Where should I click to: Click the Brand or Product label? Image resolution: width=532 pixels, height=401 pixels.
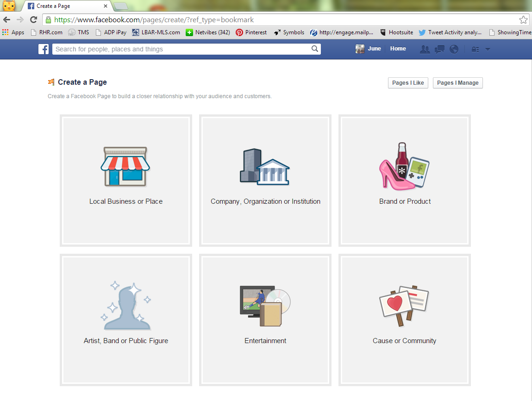click(x=405, y=201)
